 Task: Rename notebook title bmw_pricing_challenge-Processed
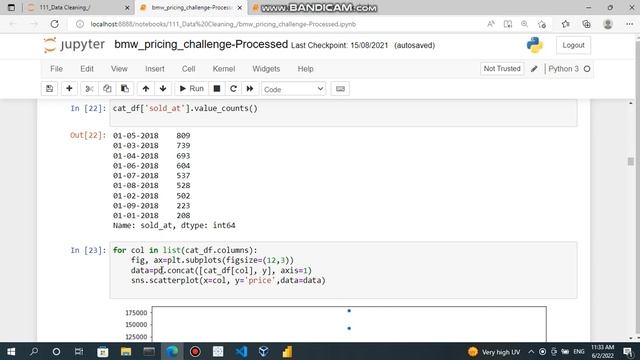201,44
